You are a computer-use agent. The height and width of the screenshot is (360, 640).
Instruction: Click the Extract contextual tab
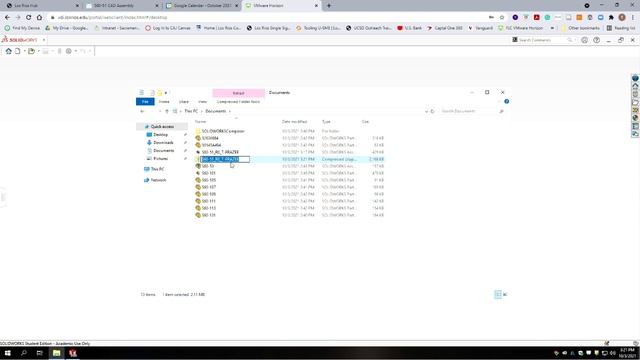pos(238,93)
